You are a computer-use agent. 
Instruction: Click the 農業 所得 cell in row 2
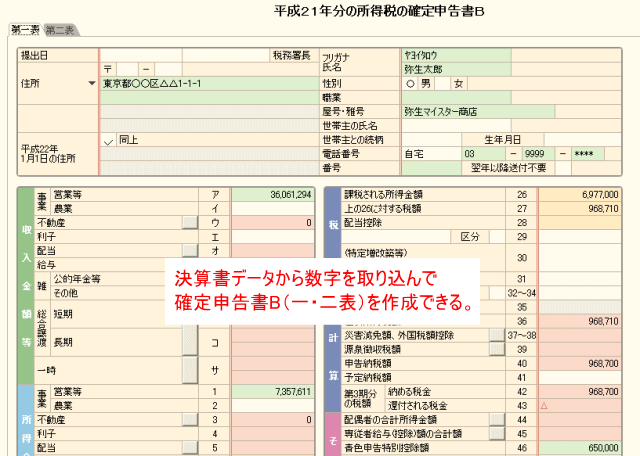point(273,406)
